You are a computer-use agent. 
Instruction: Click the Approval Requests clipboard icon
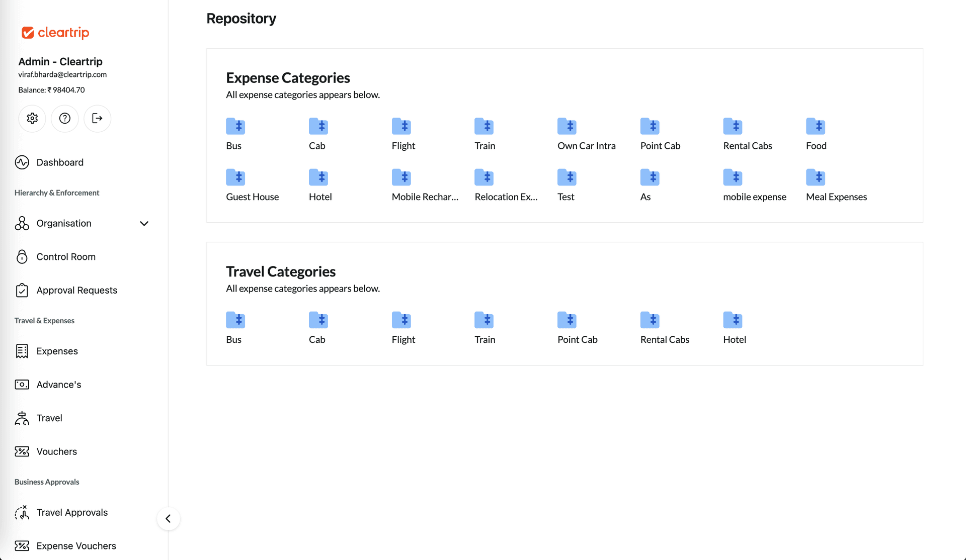coord(22,290)
